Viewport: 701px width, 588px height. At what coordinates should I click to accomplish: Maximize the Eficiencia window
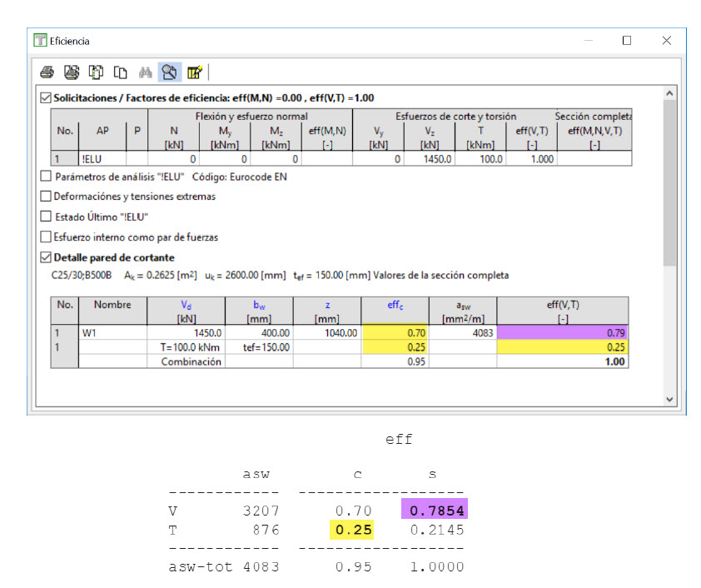pyautogui.click(x=627, y=41)
